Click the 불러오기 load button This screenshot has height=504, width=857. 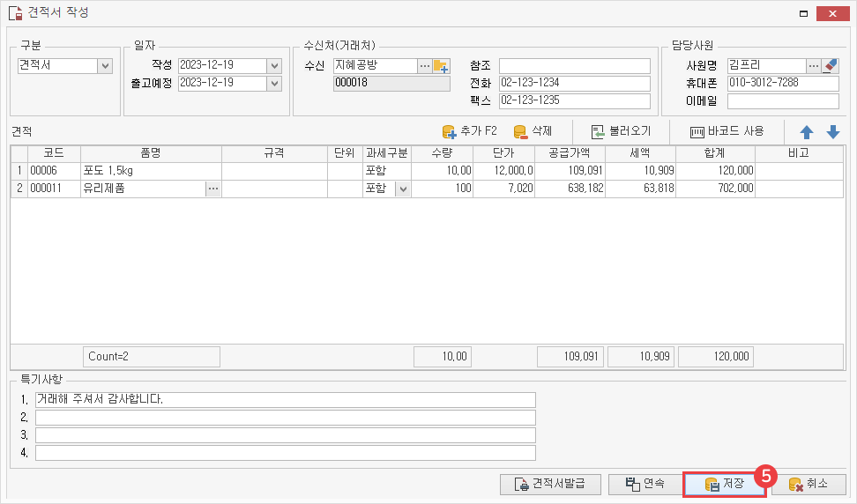(621, 131)
